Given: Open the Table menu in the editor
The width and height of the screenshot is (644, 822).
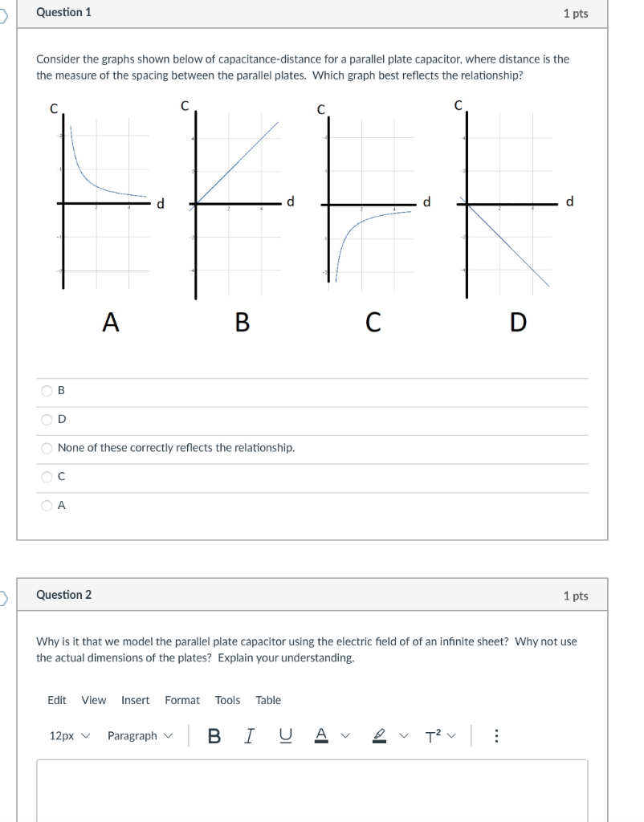Looking at the screenshot, I should point(268,700).
